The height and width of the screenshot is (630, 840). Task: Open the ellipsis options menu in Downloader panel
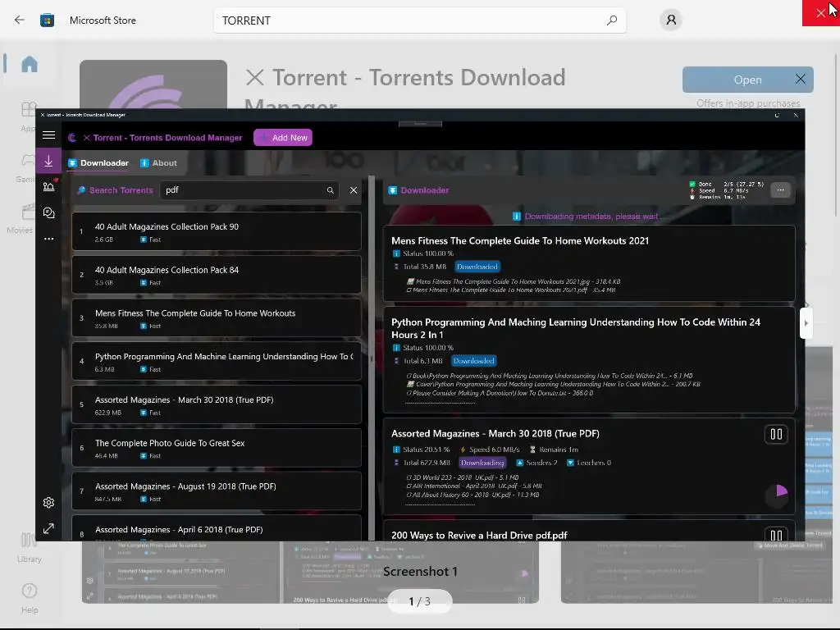781,190
